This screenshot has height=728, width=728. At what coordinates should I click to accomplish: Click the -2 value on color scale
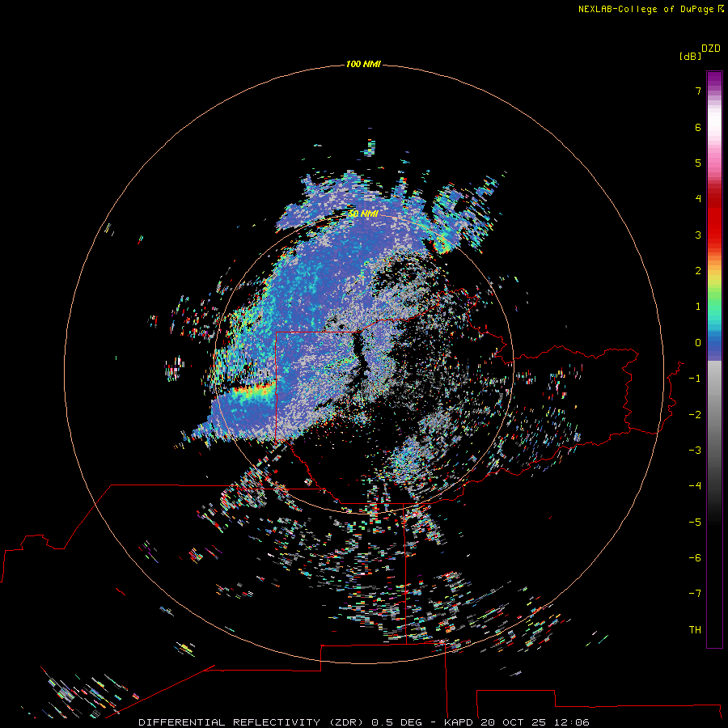click(x=695, y=415)
